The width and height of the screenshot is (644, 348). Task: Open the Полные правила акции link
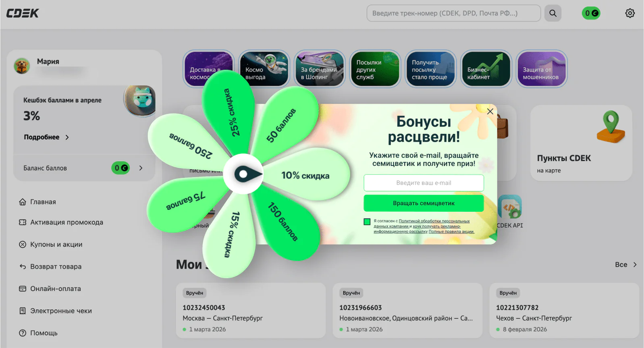451,232
